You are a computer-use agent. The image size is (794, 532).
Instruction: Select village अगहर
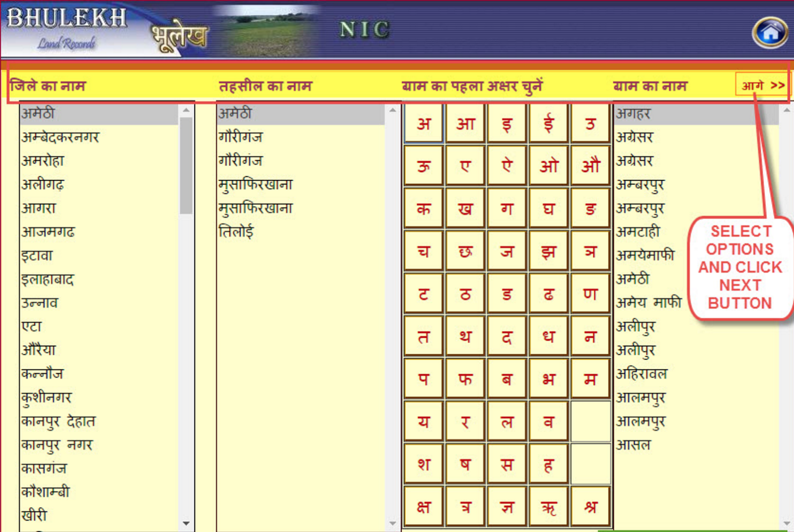[696, 114]
